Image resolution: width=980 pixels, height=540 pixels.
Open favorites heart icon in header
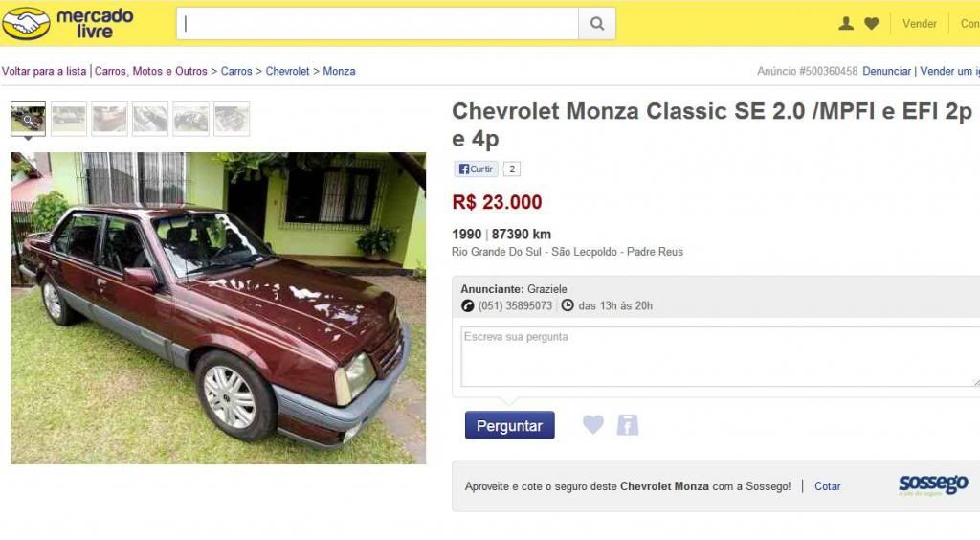pos(871,24)
